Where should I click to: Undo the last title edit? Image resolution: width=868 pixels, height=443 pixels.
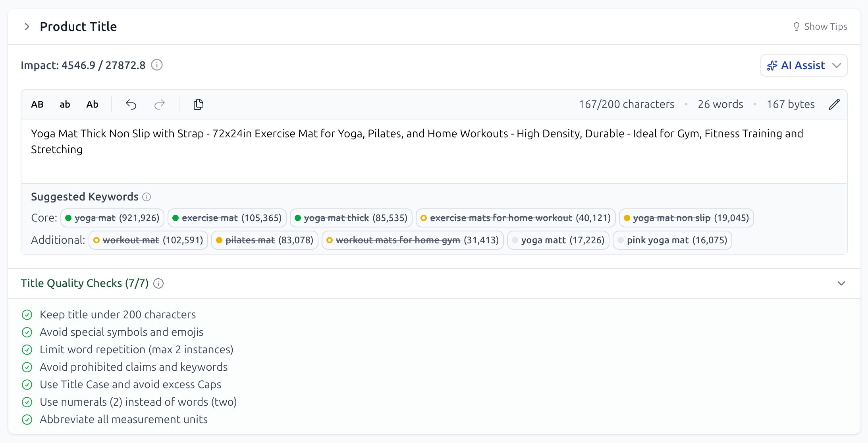[x=131, y=104]
